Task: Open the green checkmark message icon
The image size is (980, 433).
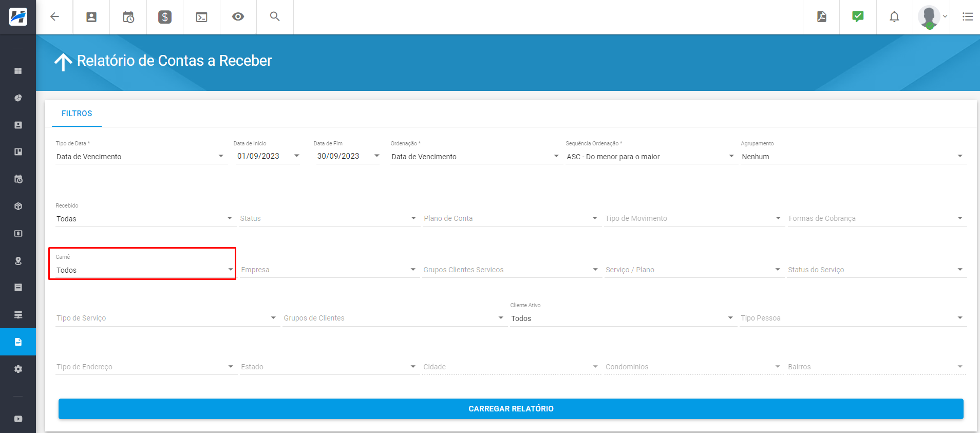Action: pyautogui.click(x=858, y=16)
